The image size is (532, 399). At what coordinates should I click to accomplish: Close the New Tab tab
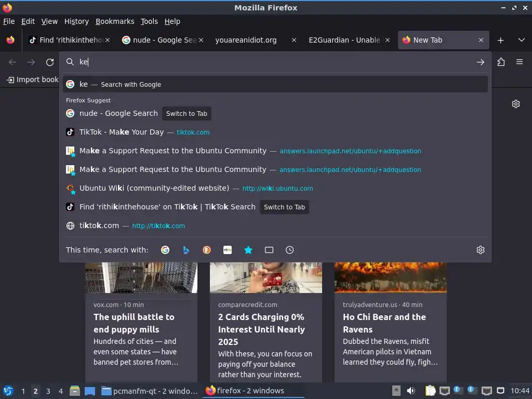coord(481,40)
